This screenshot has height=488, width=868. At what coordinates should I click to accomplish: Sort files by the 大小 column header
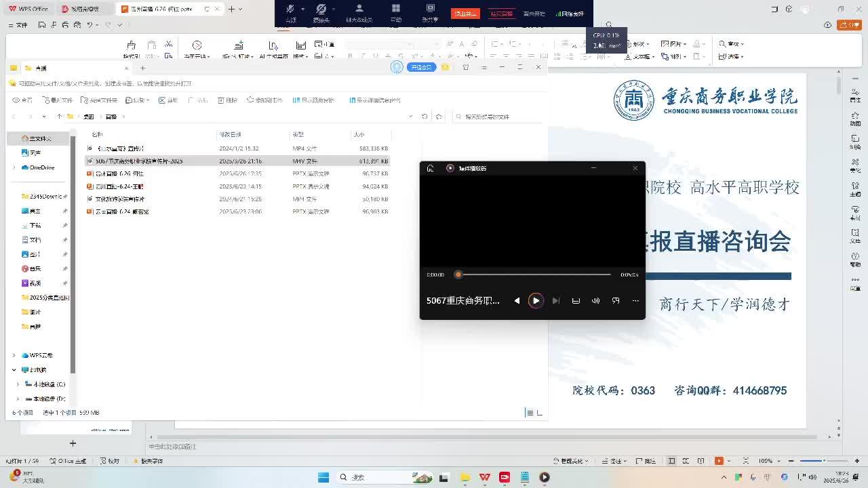[359, 134]
